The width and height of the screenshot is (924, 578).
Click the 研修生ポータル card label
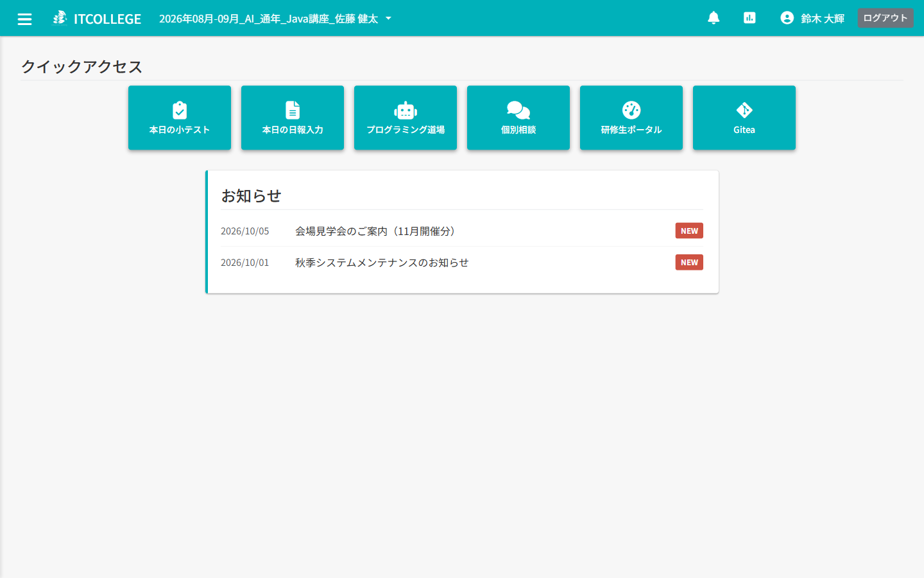(x=631, y=130)
